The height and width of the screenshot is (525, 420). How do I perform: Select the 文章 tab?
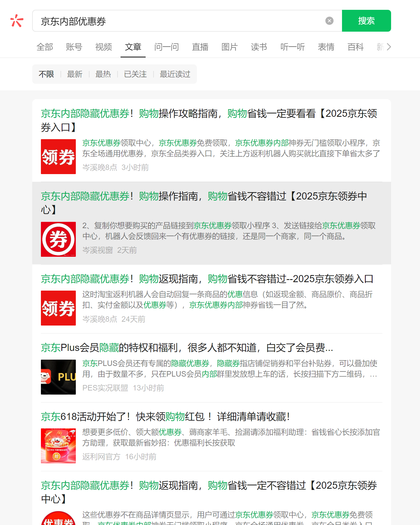click(x=133, y=47)
